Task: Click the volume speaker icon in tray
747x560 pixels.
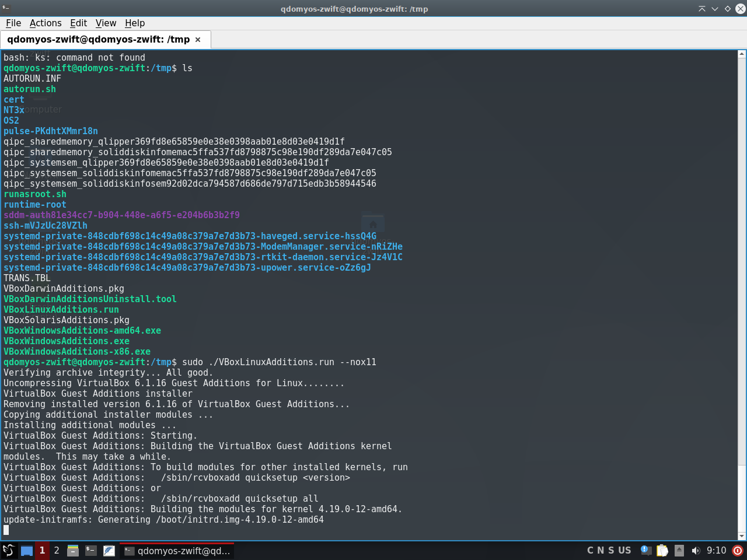Action: [696, 550]
